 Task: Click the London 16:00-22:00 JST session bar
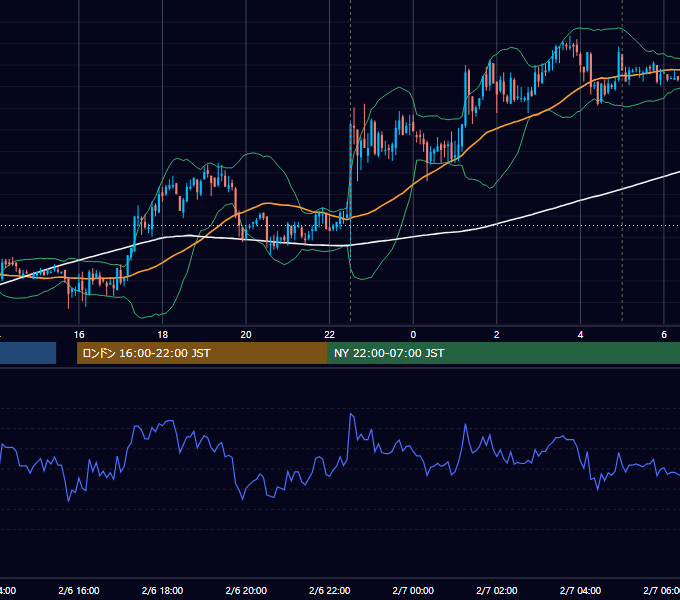(202, 353)
